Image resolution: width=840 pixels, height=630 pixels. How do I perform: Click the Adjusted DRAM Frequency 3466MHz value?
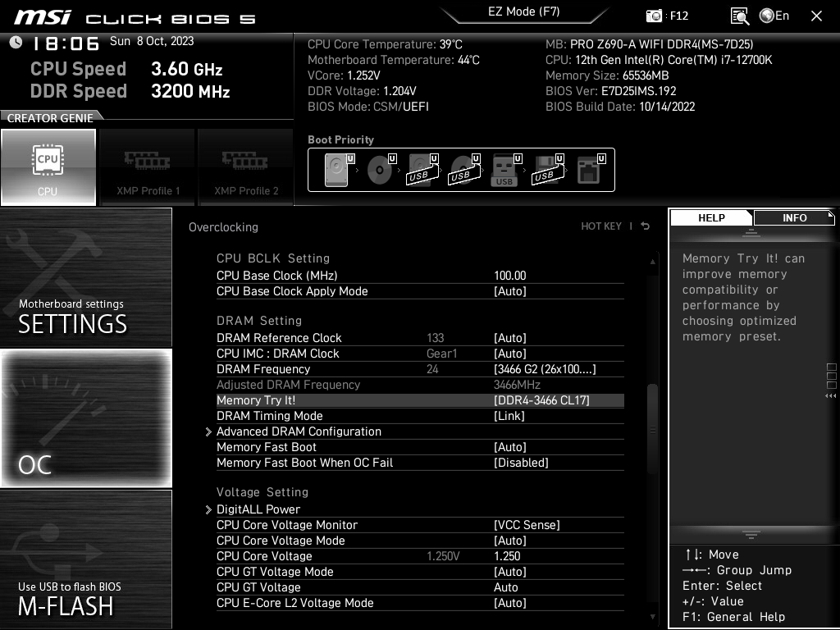click(x=517, y=384)
